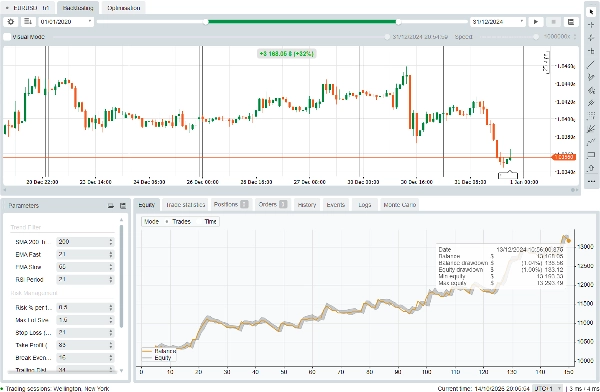Click the visual mode progress slider handle
The image size is (600, 392).
tap(387, 37)
